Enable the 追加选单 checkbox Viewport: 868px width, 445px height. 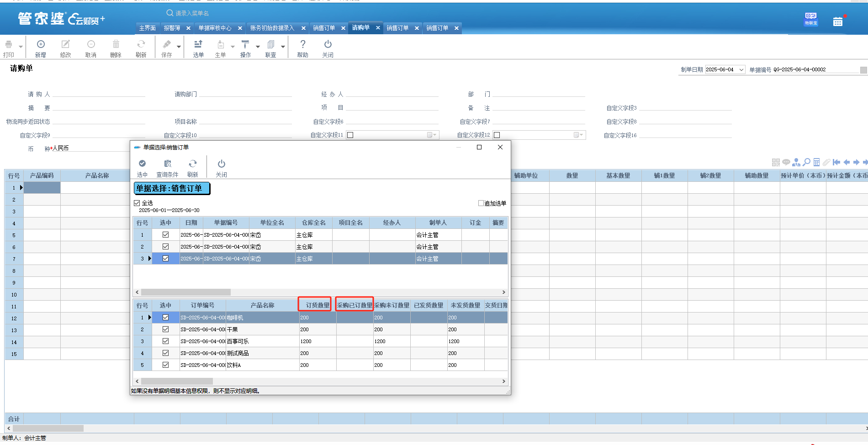[x=481, y=203]
